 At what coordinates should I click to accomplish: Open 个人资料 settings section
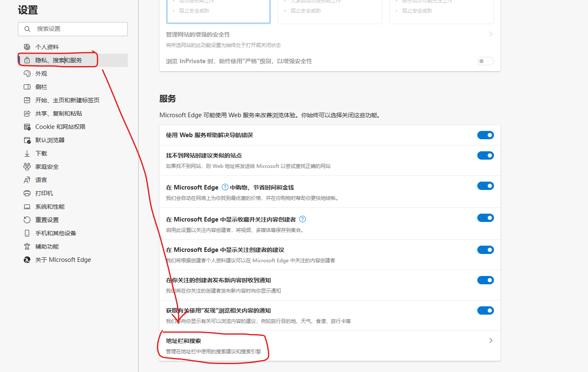73,47
